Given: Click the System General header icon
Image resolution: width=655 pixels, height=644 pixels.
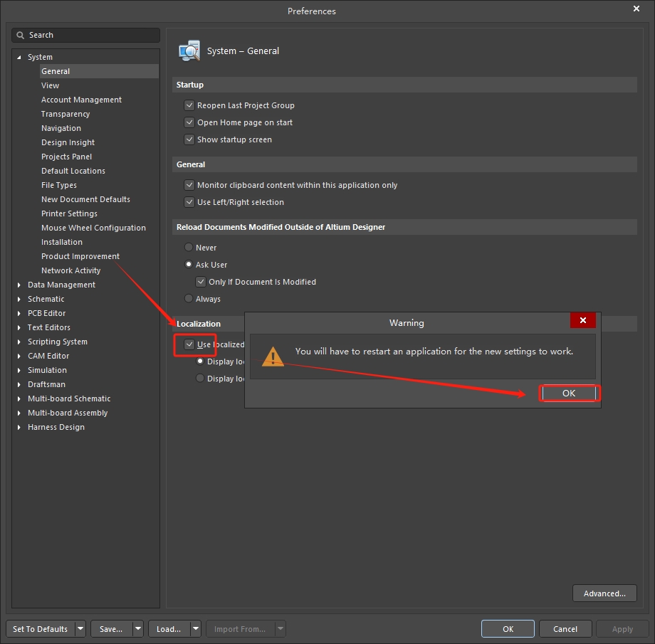Looking at the screenshot, I should (x=189, y=51).
